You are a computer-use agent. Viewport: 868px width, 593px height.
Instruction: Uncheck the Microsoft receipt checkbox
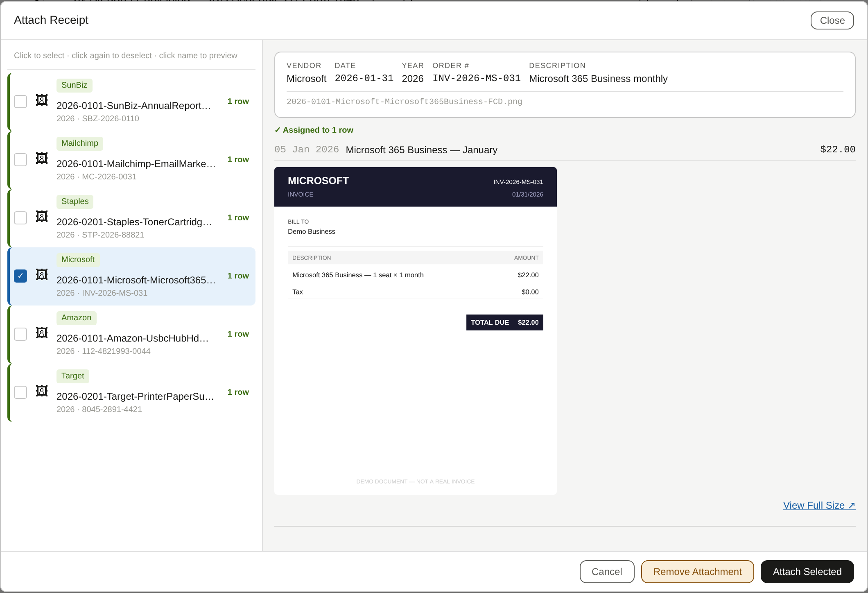click(20, 276)
